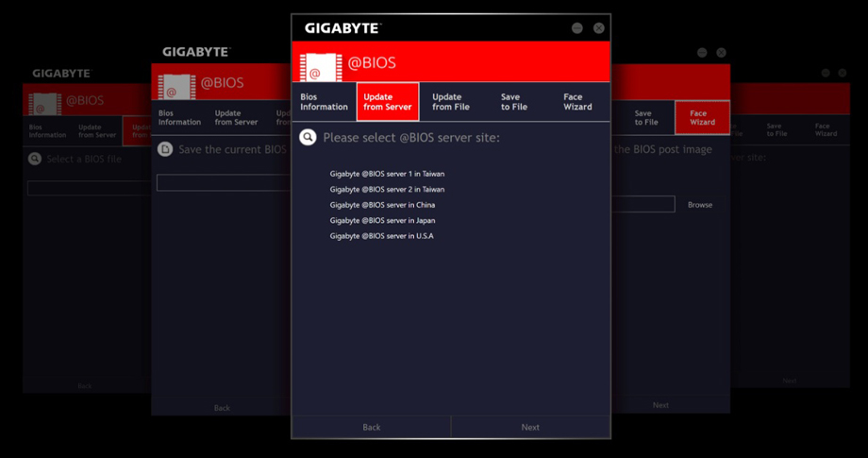
Task: Click Next in the Face Wizard window
Action: tap(660, 405)
